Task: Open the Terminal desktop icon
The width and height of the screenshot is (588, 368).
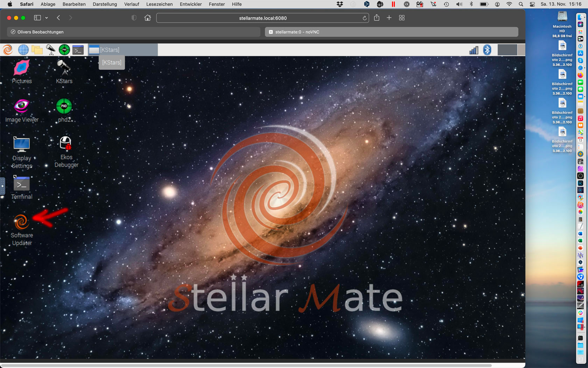Action: (22, 188)
